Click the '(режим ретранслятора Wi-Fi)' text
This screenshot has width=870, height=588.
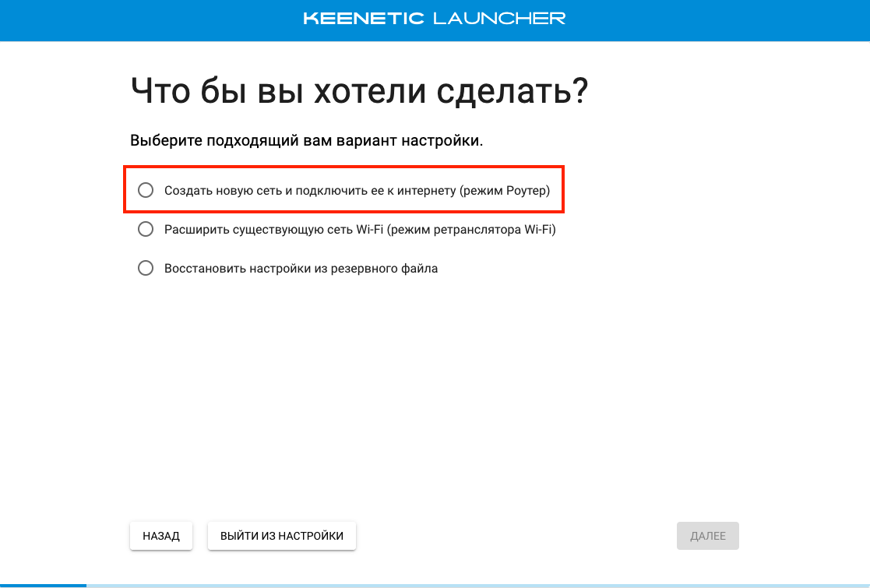point(478,229)
